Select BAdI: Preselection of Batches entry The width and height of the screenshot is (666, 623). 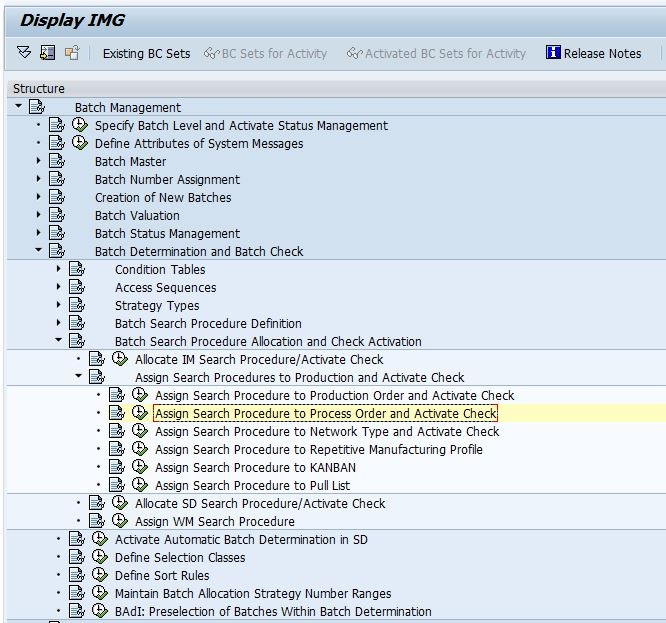coord(273,611)
